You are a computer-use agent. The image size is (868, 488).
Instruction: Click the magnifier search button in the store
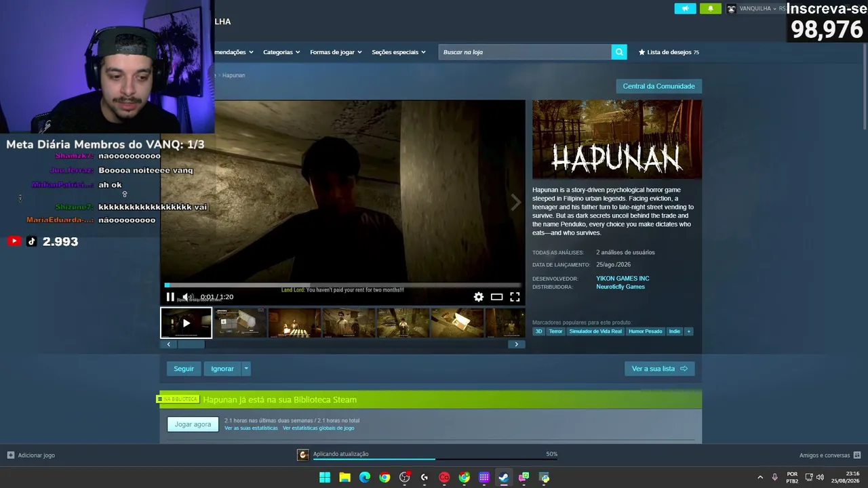618,52
